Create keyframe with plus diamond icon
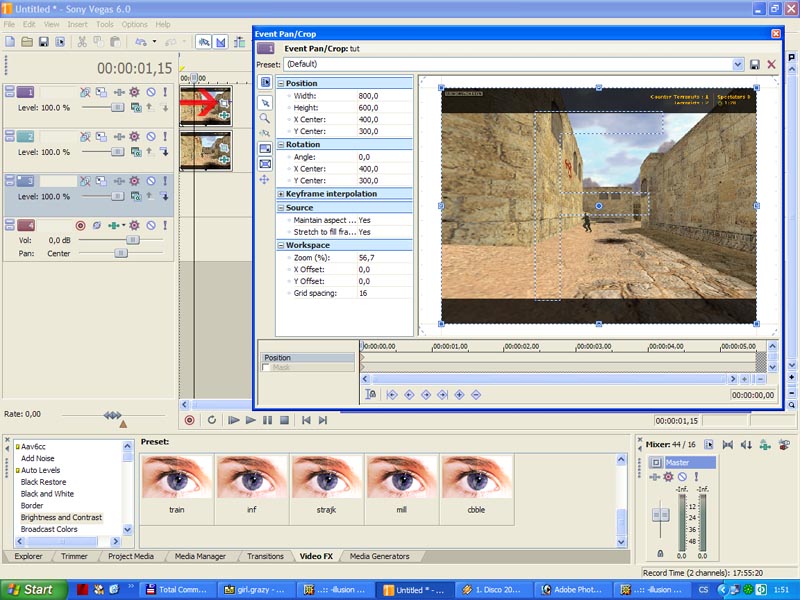The height and width of the screenshot is (600, 800). point(459,394)
